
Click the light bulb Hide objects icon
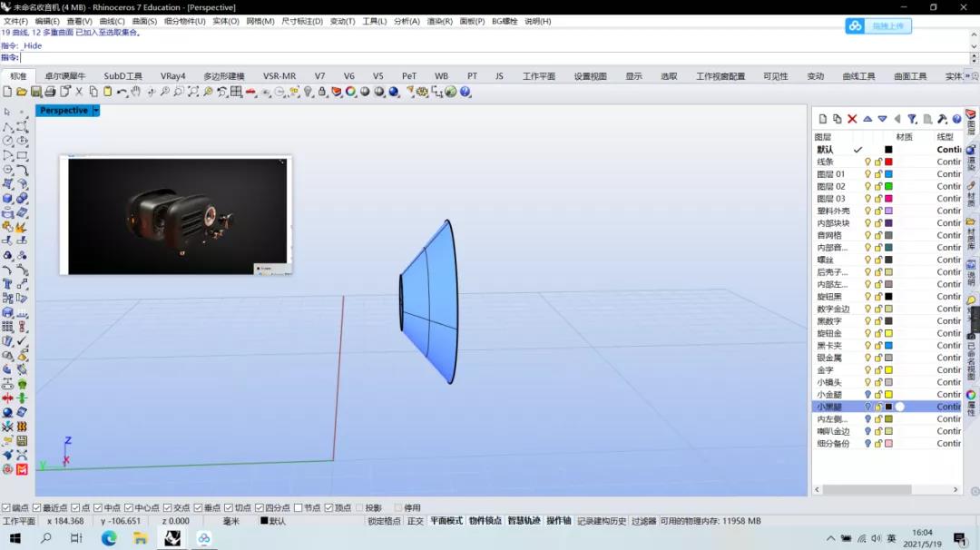tap(309, 92)
